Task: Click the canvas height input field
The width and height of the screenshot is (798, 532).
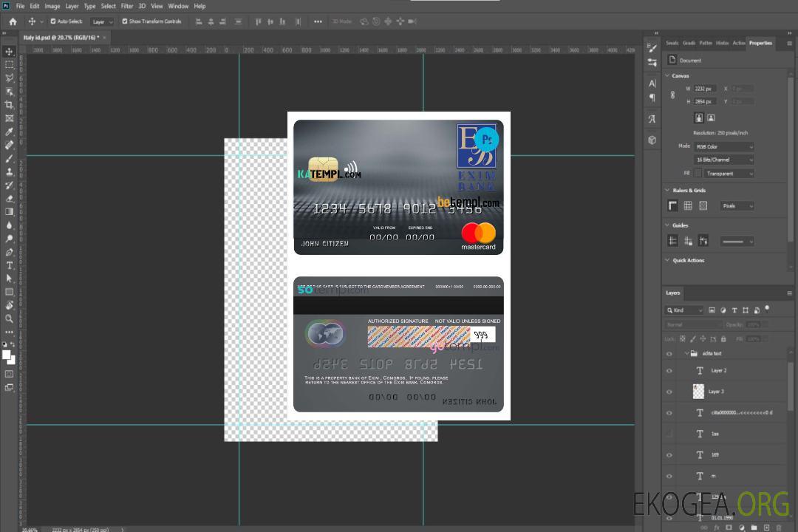Action: coord(705,102)
